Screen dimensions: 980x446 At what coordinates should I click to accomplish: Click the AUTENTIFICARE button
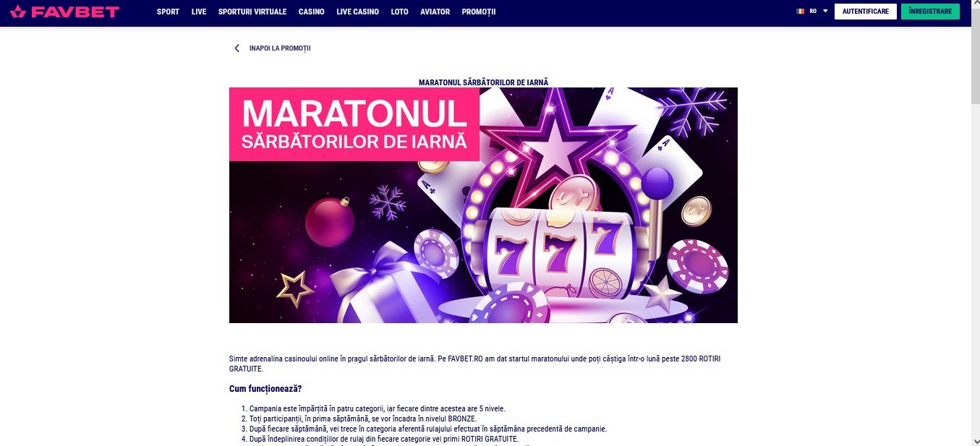coord(866,12)
